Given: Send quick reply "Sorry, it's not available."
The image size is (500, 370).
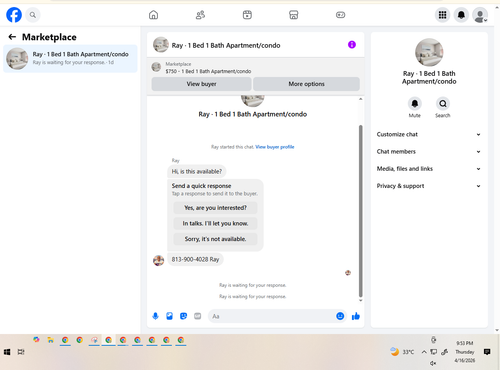Looking at the screenshot, I should [215, 239].
